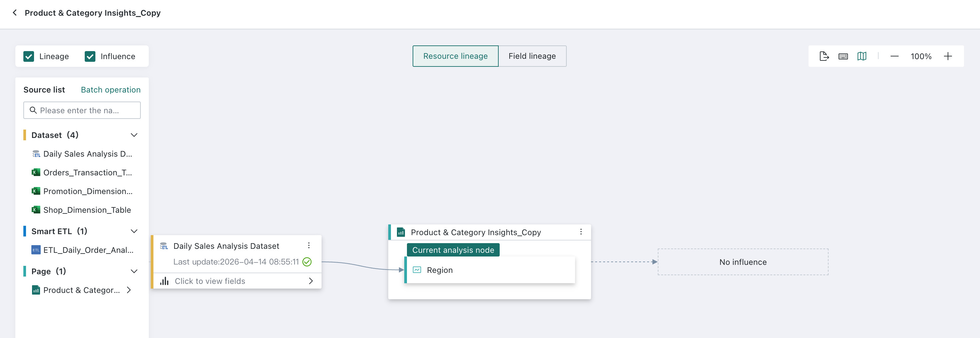
Task: Click dashboard icon on Product & Category node
Action: (x=401, y=232)
